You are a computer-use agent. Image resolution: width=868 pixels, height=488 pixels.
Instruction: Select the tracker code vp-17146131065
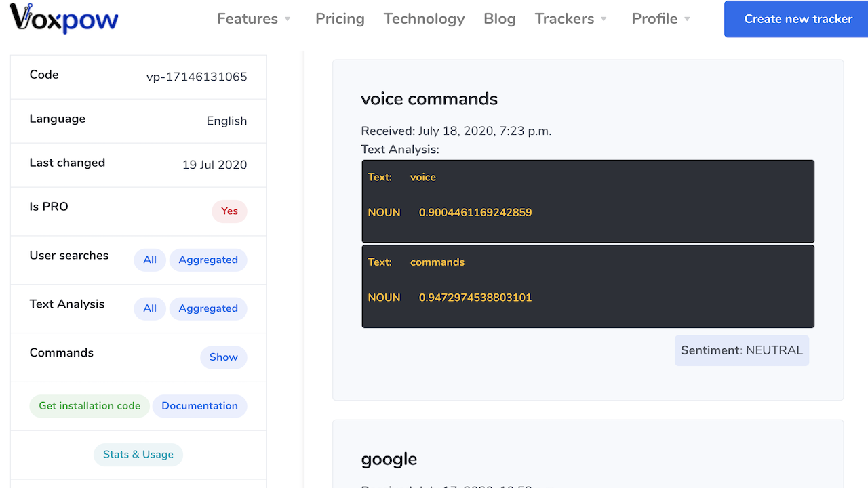[x=197, y=77]
